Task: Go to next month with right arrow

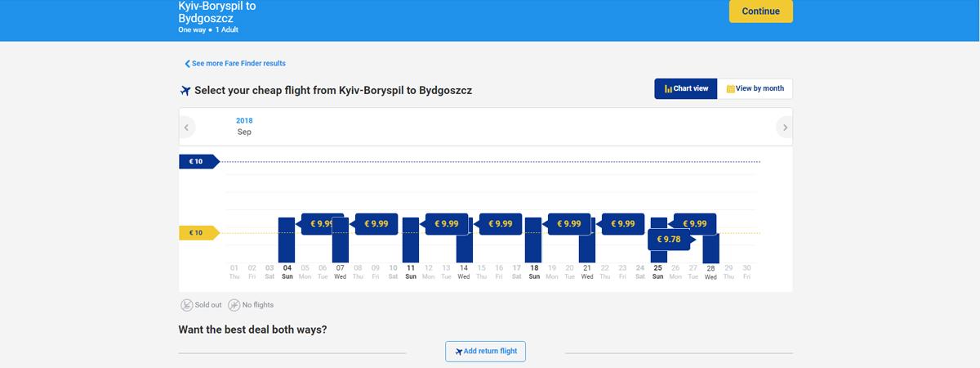Action: pos(785,128)
